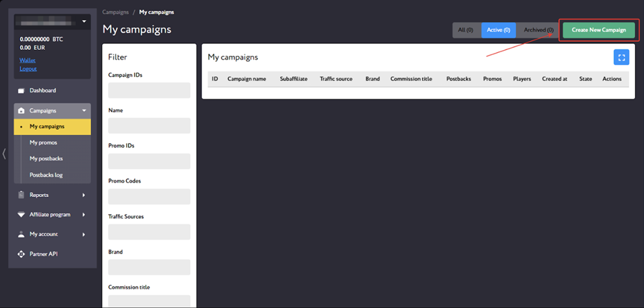Expand the Reports submenu arrow
The height and width of the screenshot is (308, 644).
84,195
